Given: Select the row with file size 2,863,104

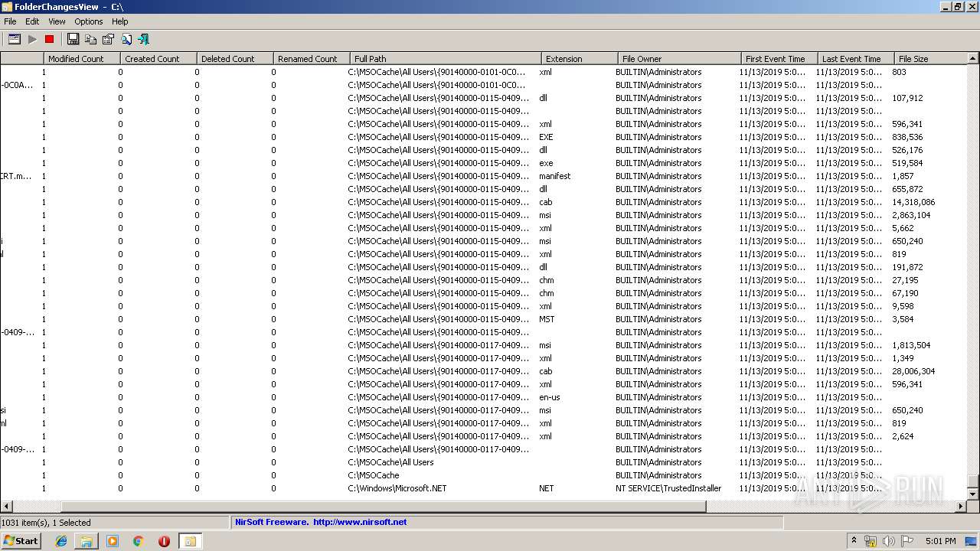Looking at the screenshot, I should [484, 215].
